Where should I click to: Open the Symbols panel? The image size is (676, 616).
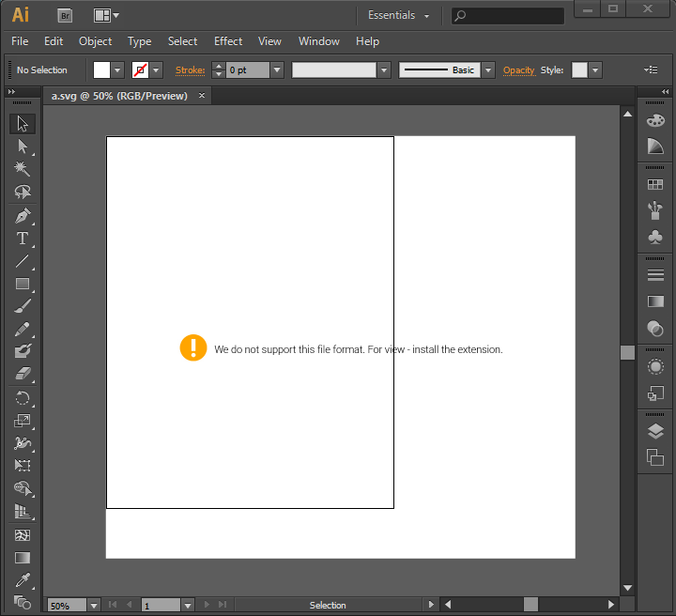point(655,237)
